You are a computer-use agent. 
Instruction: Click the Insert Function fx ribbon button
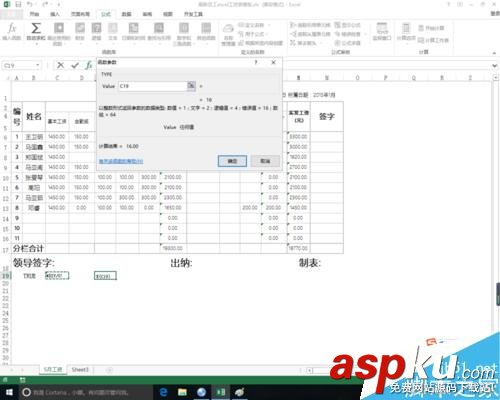pos(12,31)
